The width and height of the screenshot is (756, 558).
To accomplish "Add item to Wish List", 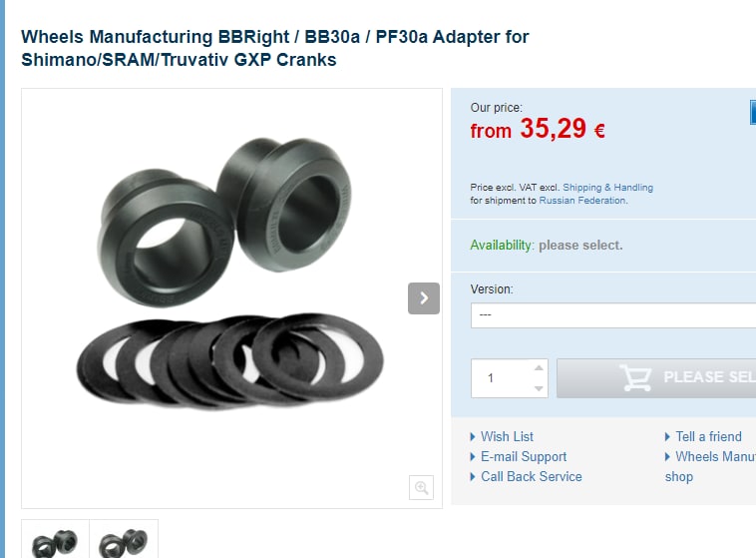I will [507, 436].
